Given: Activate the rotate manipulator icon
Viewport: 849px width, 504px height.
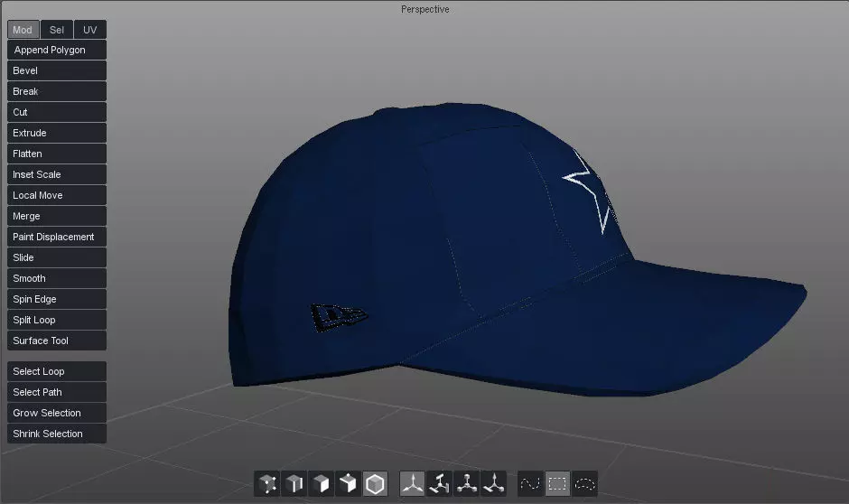Looking at the screenshot, I should point(439,483).
